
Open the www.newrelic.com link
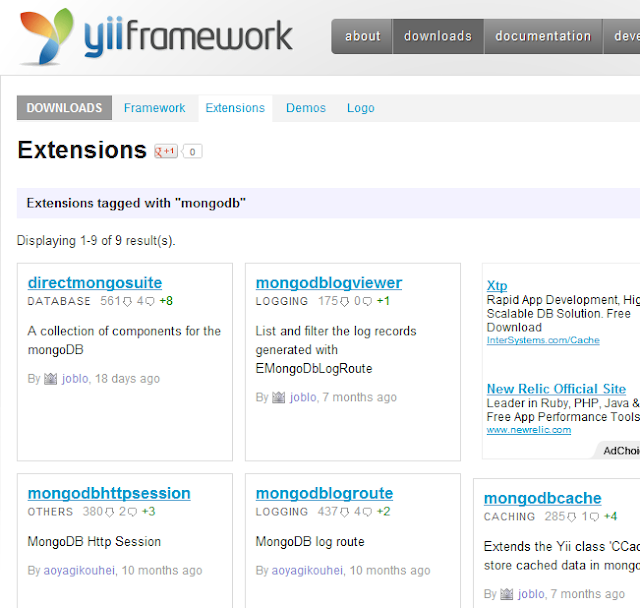[x=529, y=430]
